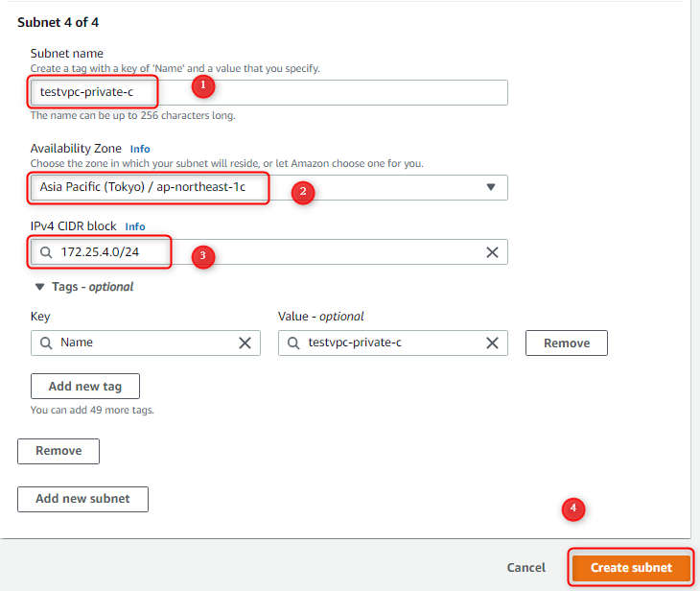Clear the testvpc-private-c tag value
Screen dimensions: 700x591
pyautogui.click(x=492, y=343)
